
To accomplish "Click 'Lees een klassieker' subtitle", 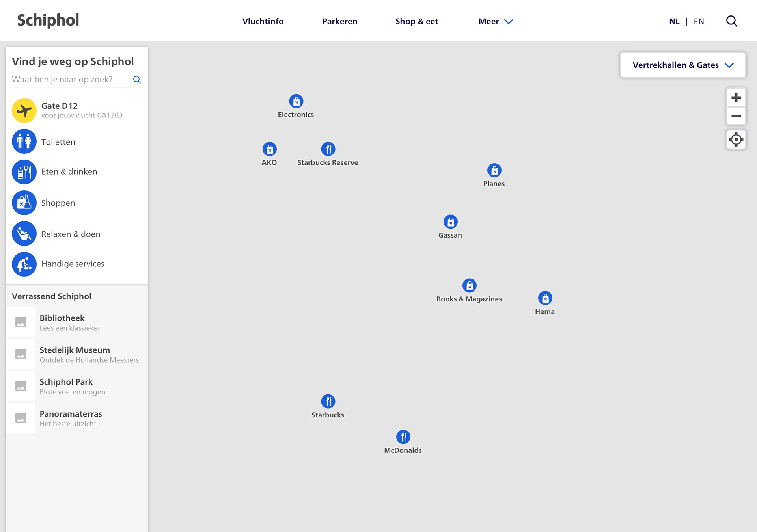I will tap(70, 328).
